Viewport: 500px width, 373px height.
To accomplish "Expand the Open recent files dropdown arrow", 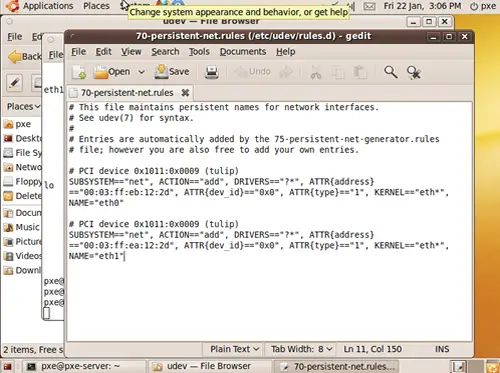I will [x=141, y=72].
